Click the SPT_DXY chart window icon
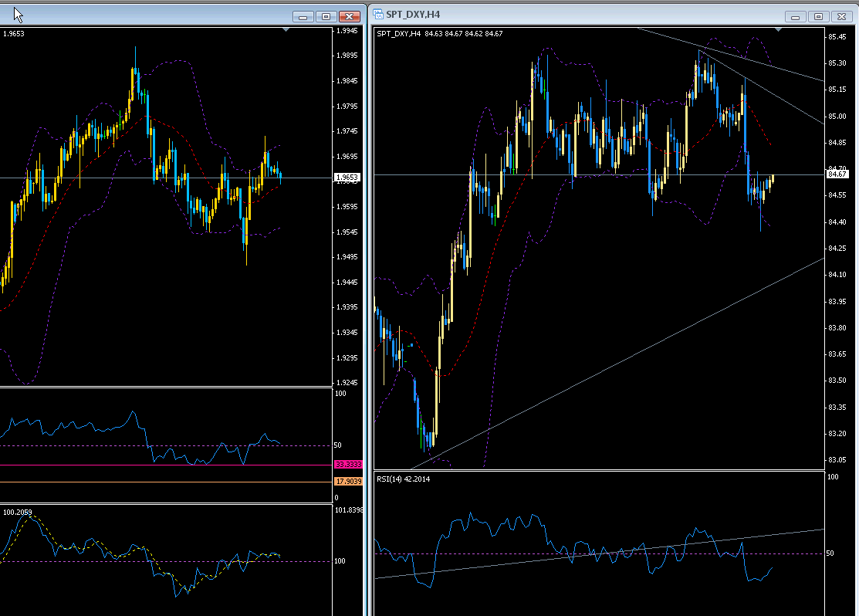859x616 pixels. tap(378, 14)
